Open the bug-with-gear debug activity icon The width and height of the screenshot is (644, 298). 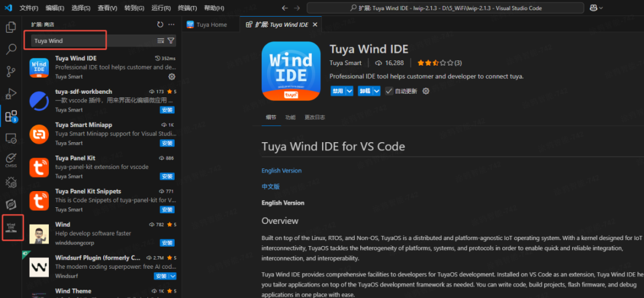tap(11, 182)
